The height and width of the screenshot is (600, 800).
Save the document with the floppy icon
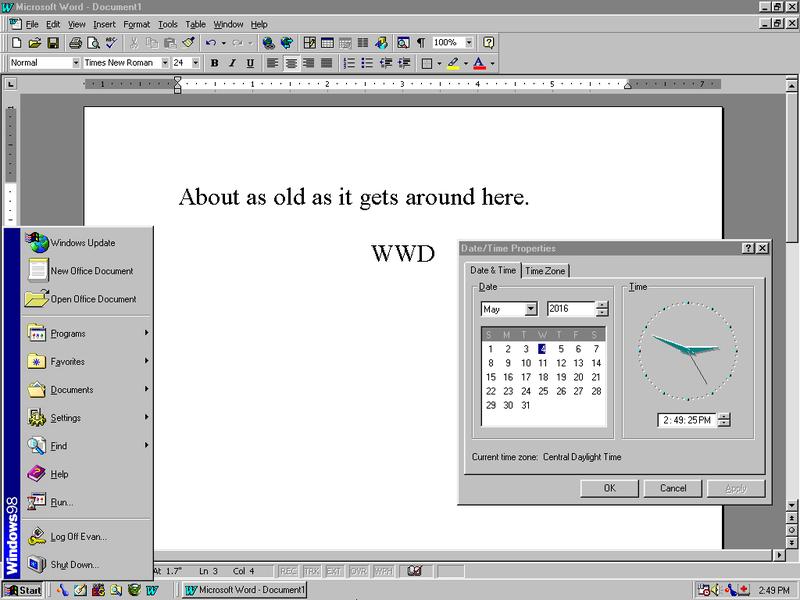(53, 43)
